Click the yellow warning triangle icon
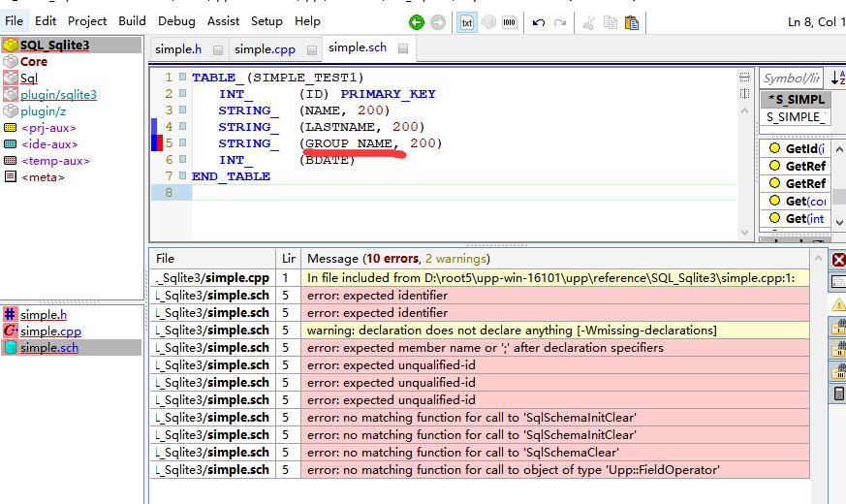This screenshot has height=504, width=846. pos(838,304)
